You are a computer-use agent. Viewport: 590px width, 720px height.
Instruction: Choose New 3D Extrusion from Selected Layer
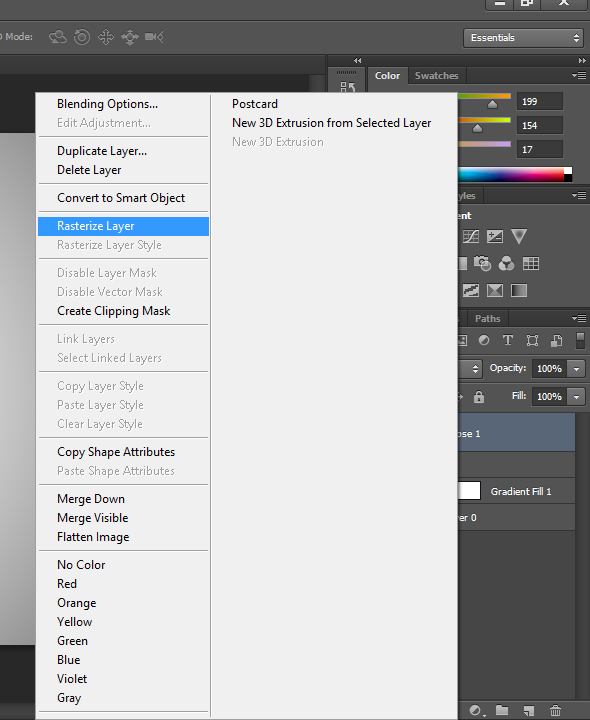pos(332,123)
